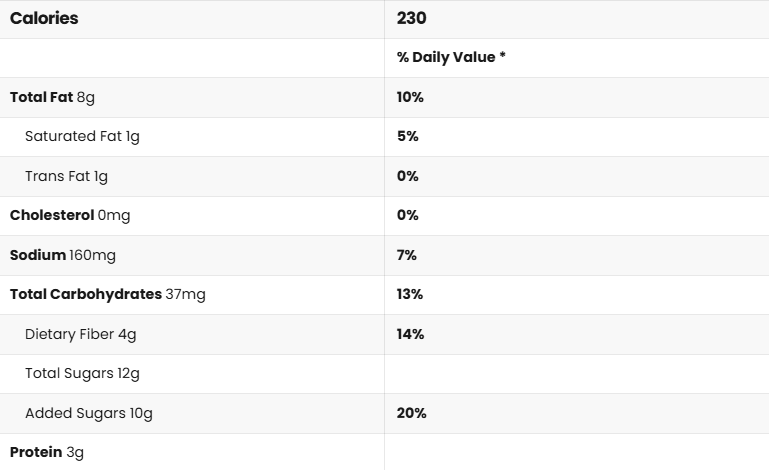Click the Dietary Fiber 4g entry
769x470 pixels.
(x=81, y=334)
